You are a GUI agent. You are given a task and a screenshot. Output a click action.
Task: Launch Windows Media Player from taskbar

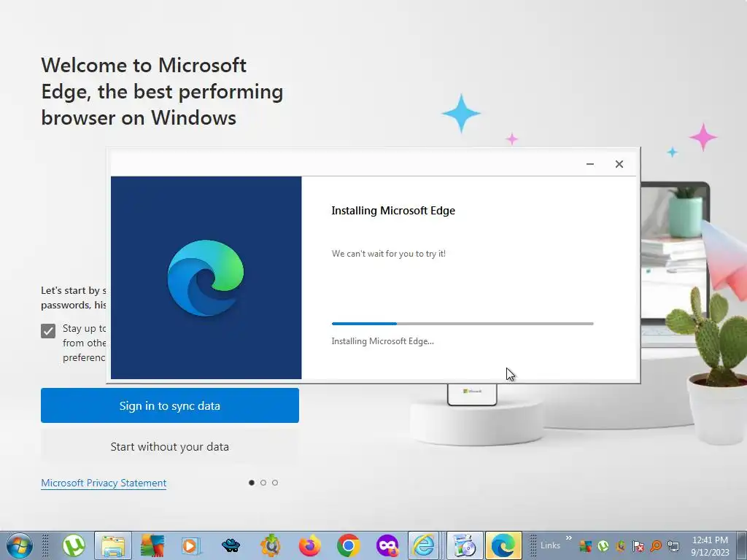click(191, 545)
